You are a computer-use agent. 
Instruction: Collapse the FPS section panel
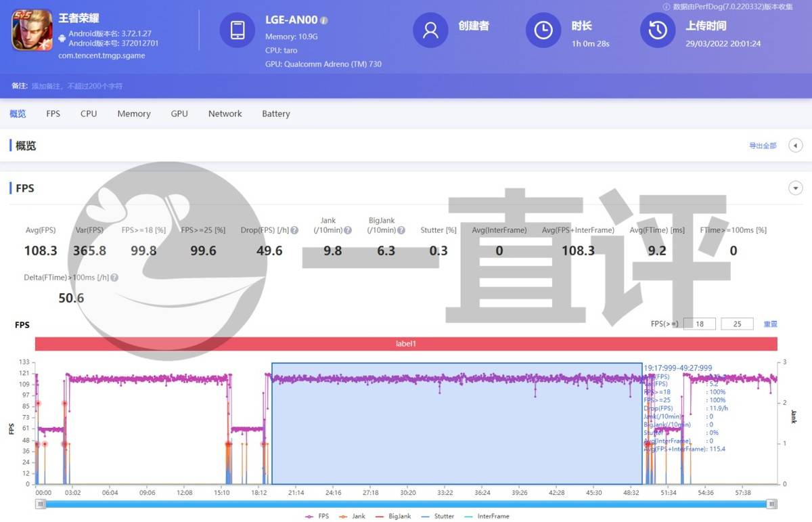(x=795, y=188)
